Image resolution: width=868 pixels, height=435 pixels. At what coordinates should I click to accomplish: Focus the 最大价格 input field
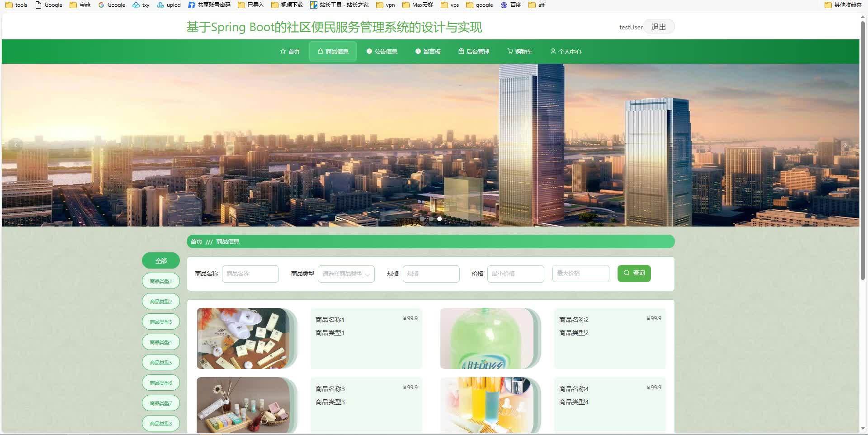click(581, 274)
